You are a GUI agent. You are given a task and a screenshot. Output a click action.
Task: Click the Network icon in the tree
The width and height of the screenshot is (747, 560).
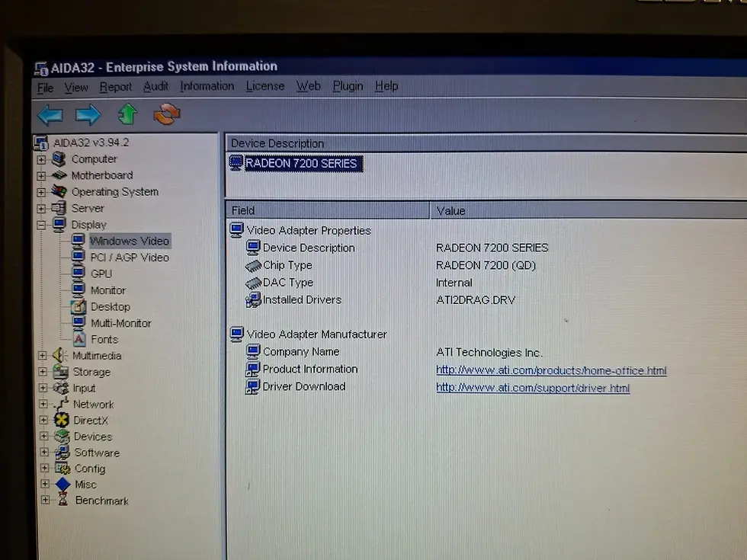61,404
